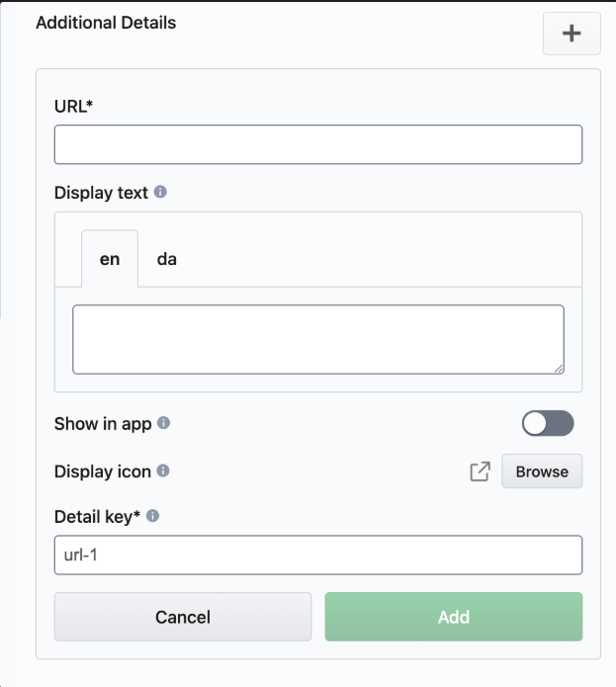Click the Additional Details heading

click(106, 22)
